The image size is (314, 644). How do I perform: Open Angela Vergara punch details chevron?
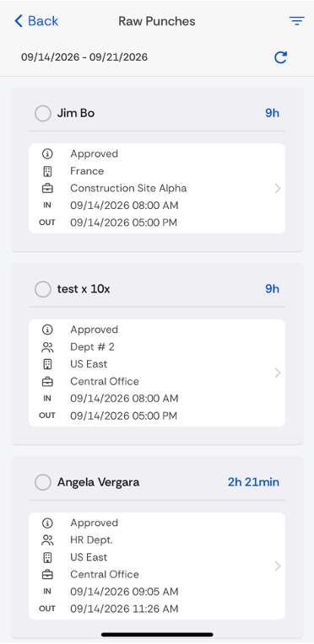tap(278, 566)
